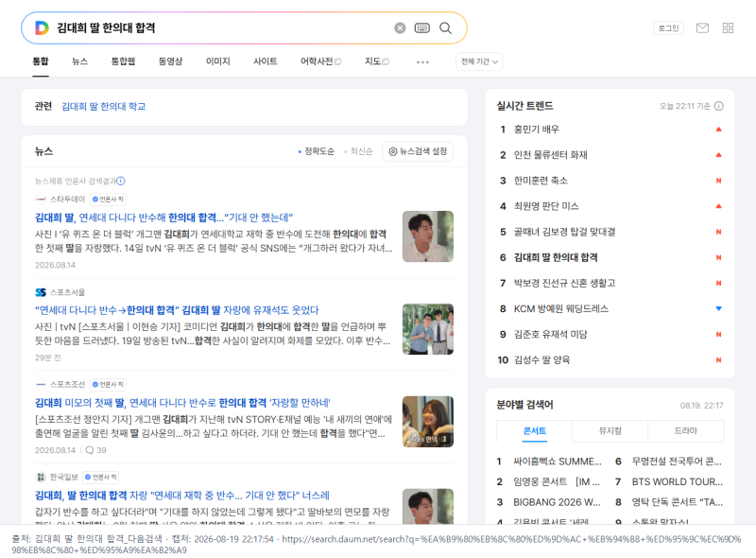This screenshot has width=756, height=558.
Task: Open the 한국일보 headline ending 너스레
Action: tap(182, 496)
